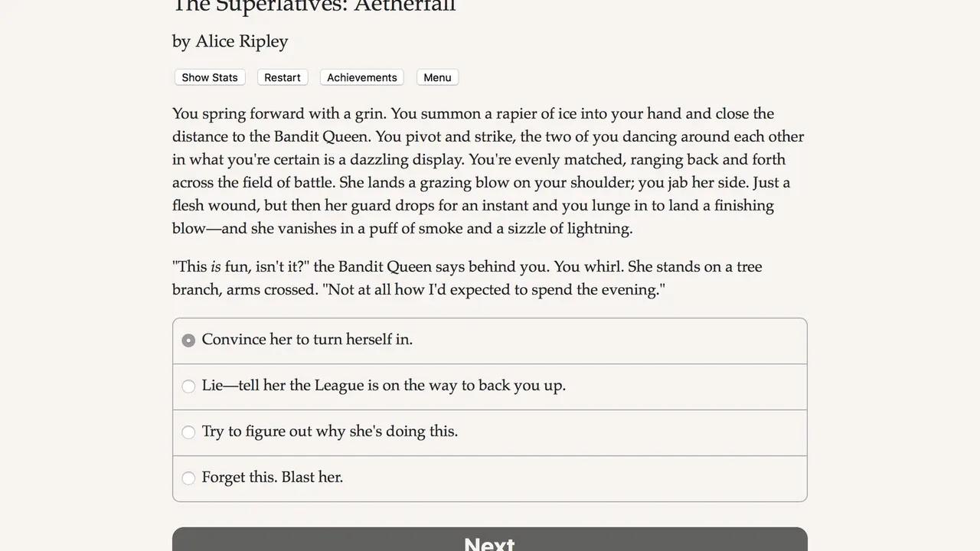
Task: Click the game title 'The Superlatives: Aetherfall'
Action: point(314,6)
